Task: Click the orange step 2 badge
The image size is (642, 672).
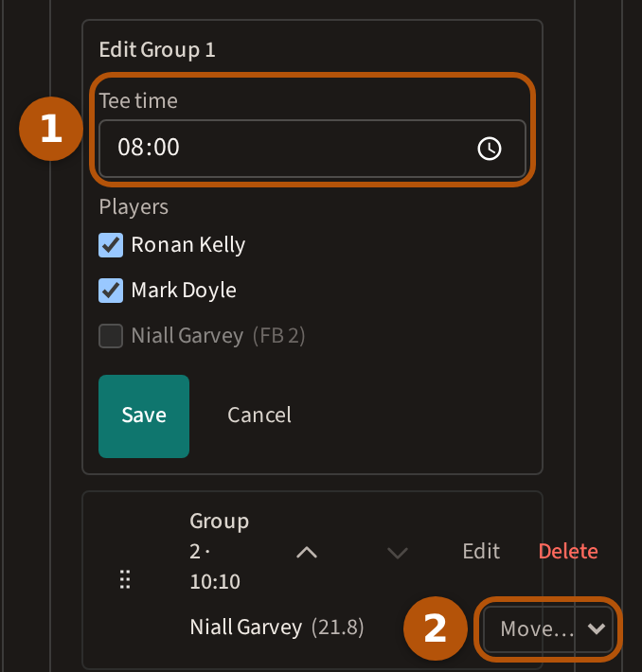Action: 436,628
